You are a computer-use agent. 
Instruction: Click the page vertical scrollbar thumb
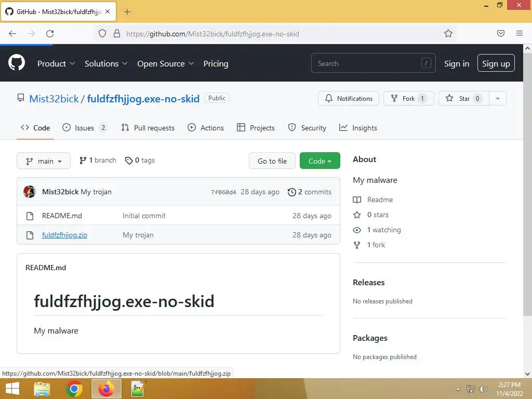tap(527, 185)
